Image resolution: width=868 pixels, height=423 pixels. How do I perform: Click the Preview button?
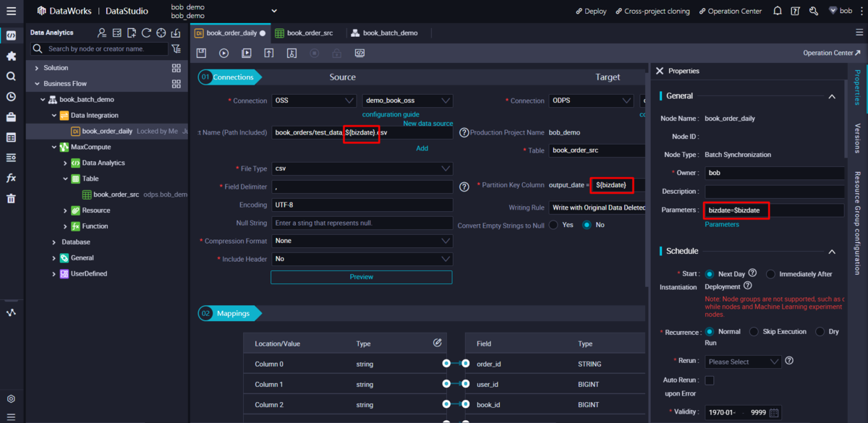coord(362,277)
